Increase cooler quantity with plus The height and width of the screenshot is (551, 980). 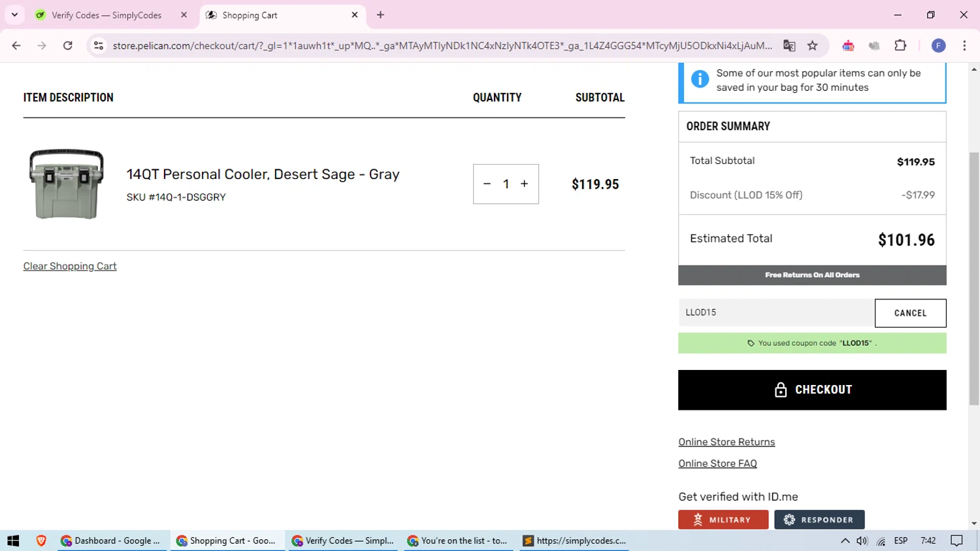pyautogui.click(x=524, y=184)
